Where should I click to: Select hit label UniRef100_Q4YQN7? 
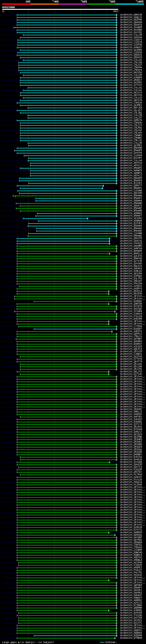point(131,538)
